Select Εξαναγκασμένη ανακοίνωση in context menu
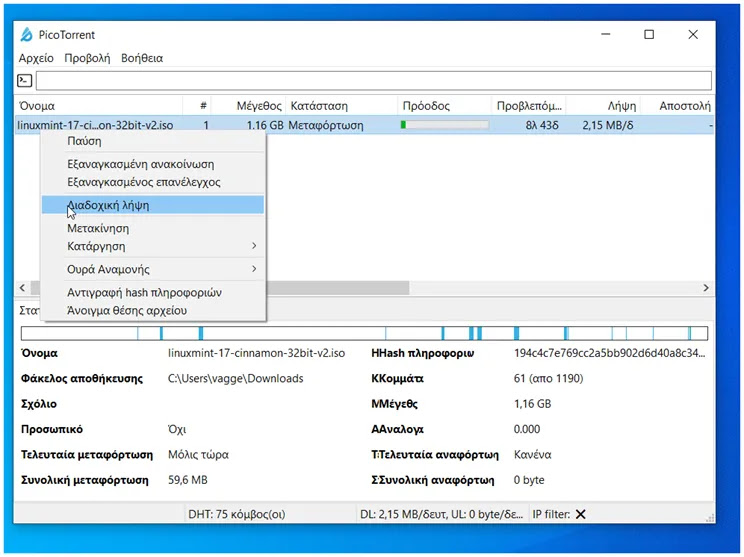Viewport: 744px width, 557px height. pos(153,164)
